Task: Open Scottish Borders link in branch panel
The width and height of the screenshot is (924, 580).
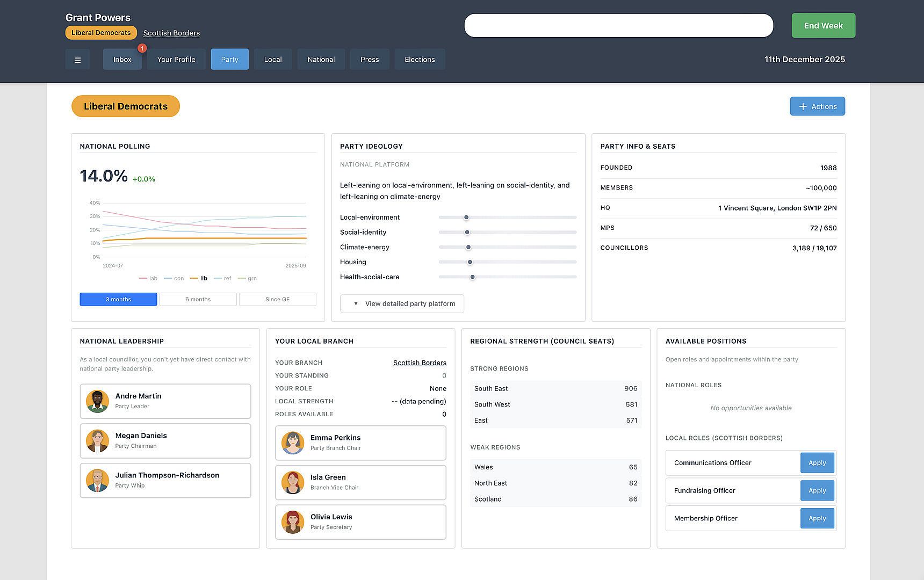Action: 420,363
